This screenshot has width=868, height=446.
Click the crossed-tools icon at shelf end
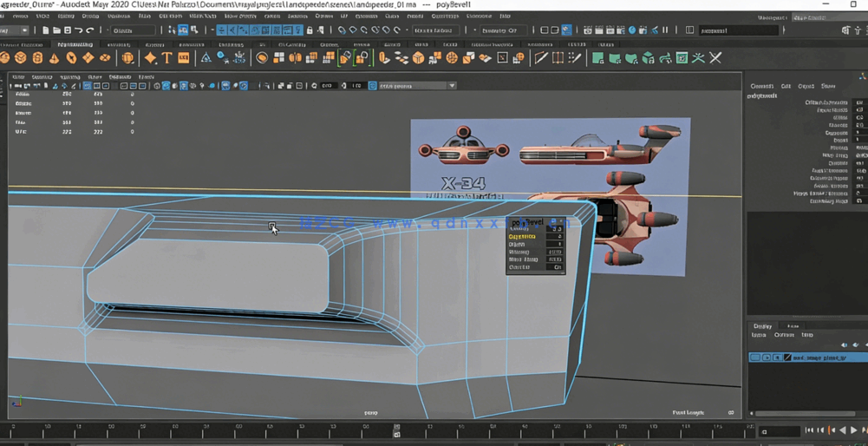coord(715,58)
